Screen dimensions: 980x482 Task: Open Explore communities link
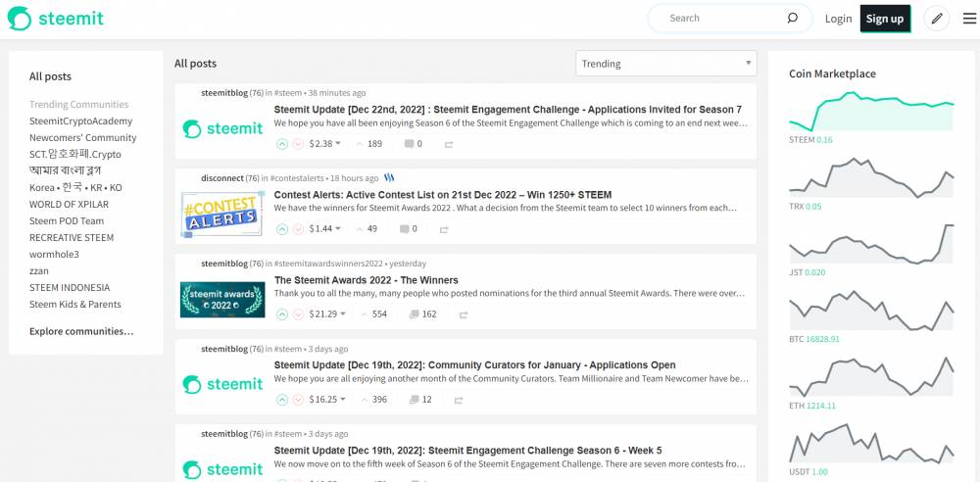click(81, 331)
